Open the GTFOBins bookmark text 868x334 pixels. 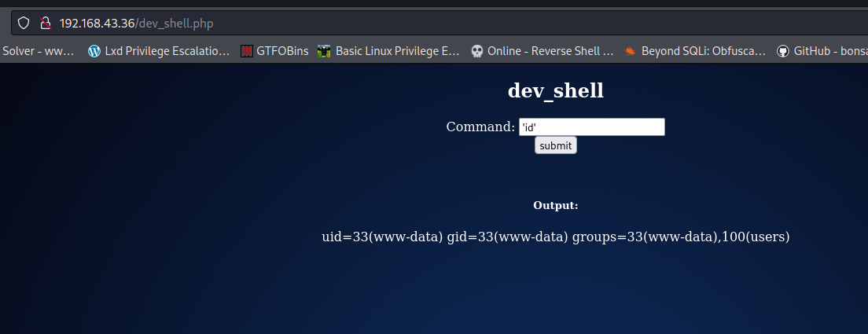pyautogui.click(x=283, y=51)
